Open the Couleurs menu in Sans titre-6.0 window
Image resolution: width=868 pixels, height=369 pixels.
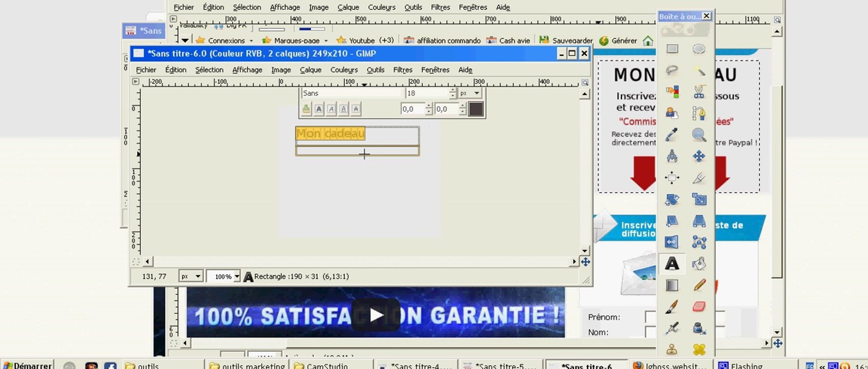pyautogui.click(x=344, y=70)
